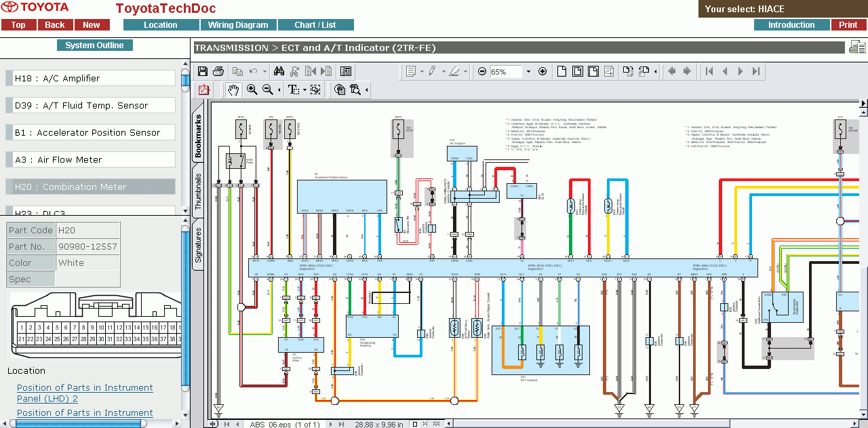The width and height of the screenshot is (868, 428).
Task: Increase zoom with the plus circle button
Action: (542, 71)
